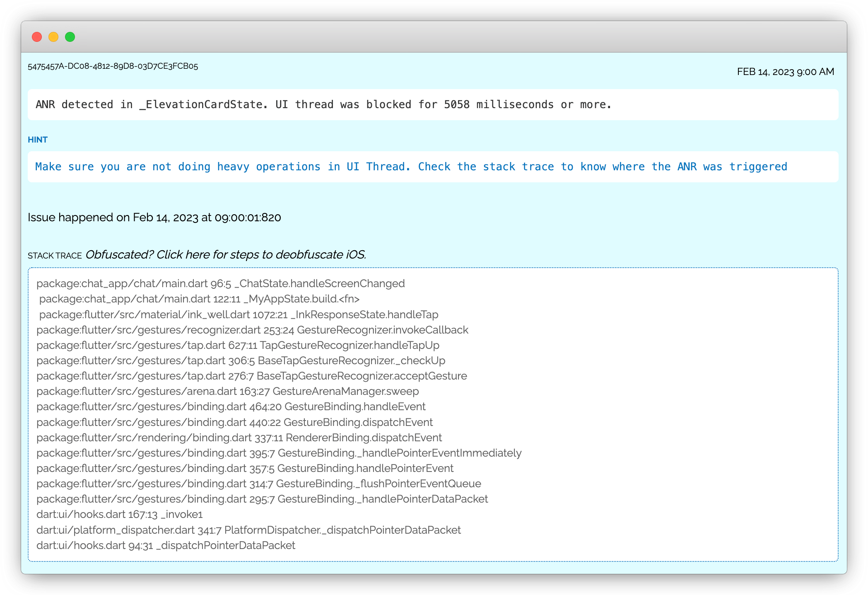
Task: Click the BaseTapGestureRecognizer.acceptGesture frame
Action: tap(251, 376)
